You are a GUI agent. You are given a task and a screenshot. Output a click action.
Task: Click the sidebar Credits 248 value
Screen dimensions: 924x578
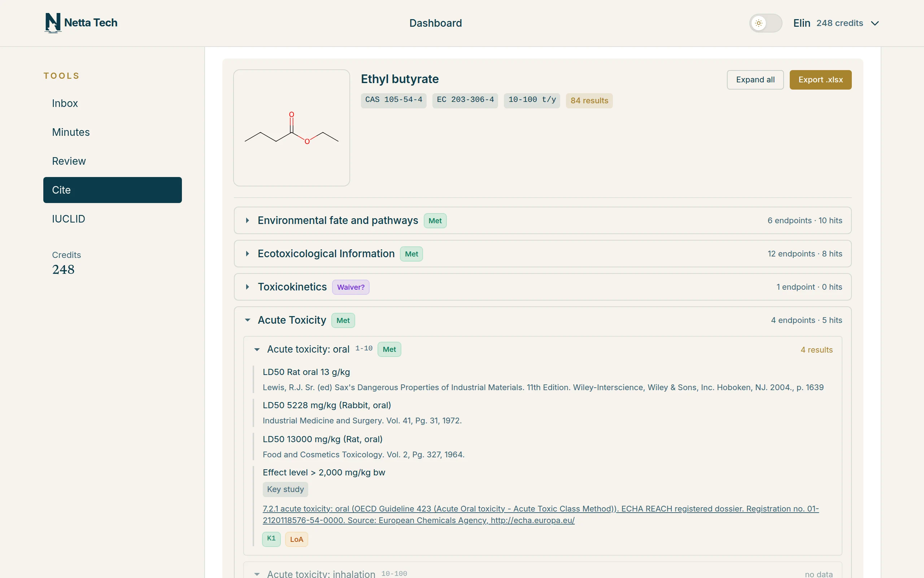[64, 269]
